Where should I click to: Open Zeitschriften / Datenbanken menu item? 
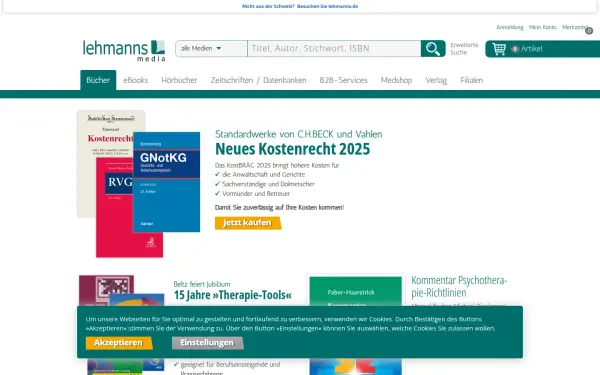(x=258, y=80)
